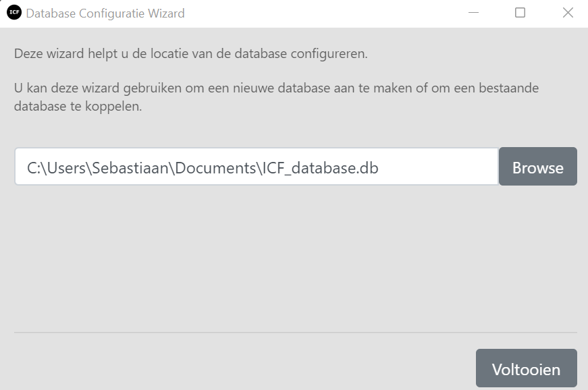The width and height of the screenshot is (588, 390).
Task: Minimize the Database Configuratie Wizard window
Action: click(475, 13)
